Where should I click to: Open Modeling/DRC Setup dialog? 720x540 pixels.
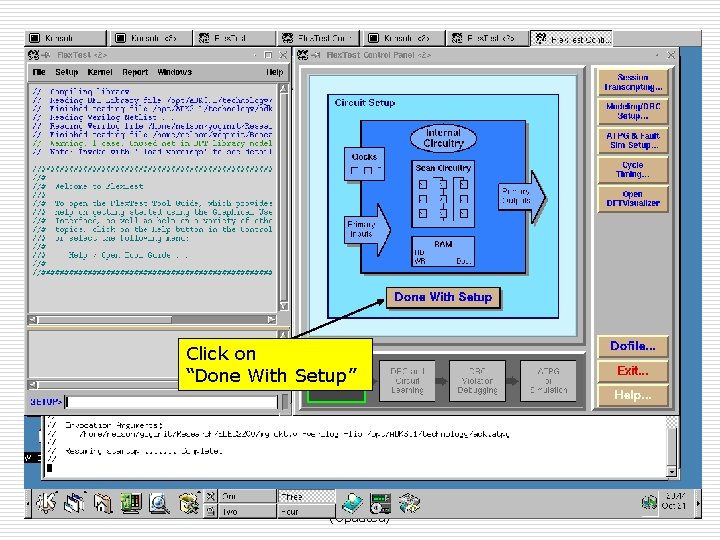pos(633,111)
